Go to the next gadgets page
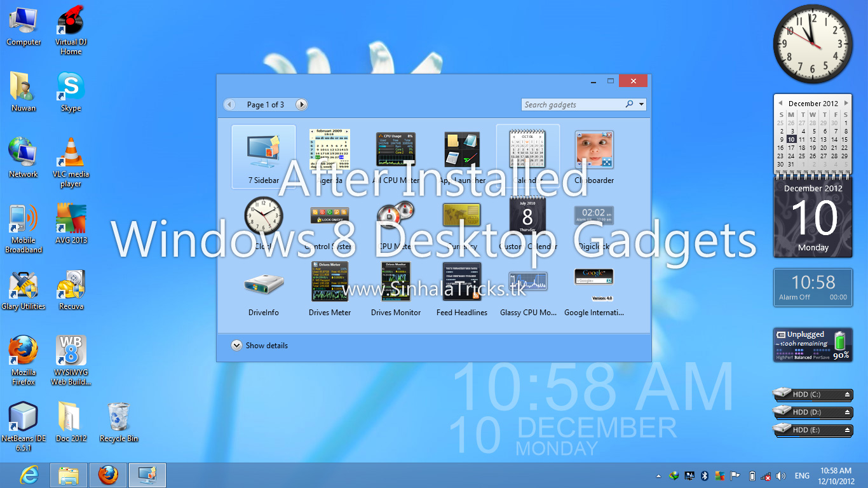 click(301, 104)
